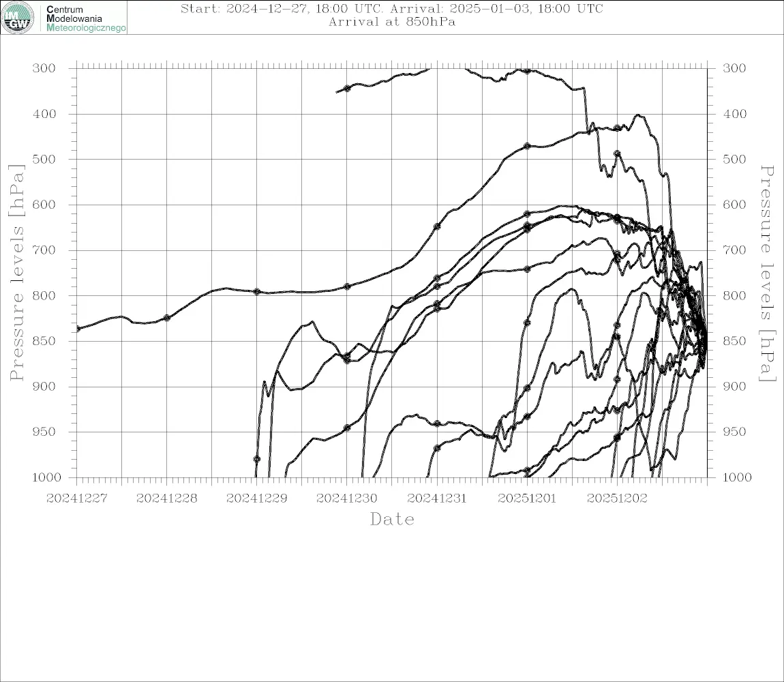This screenshot has width=784, height=682.
Task: Click the right axis title 'Pressure levels [hPa]'
Action: tap(767, 273)
